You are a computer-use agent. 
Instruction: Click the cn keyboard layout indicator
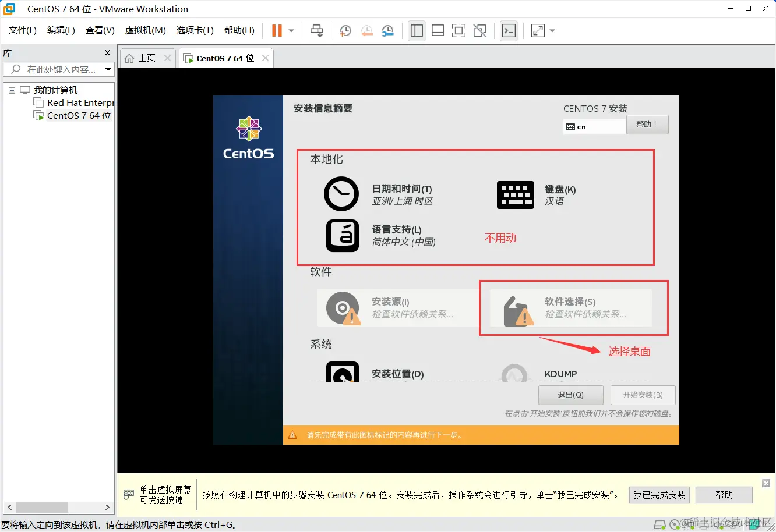click(x=594, y=126)
